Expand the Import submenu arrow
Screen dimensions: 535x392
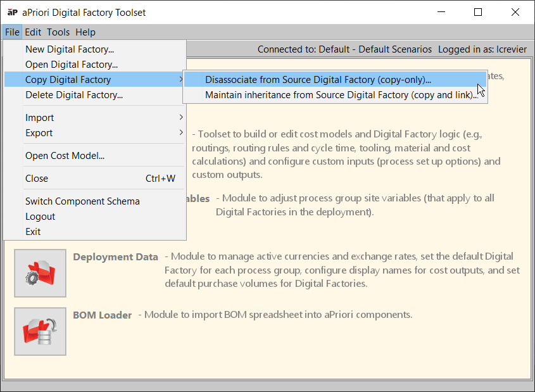coord(181,117)
